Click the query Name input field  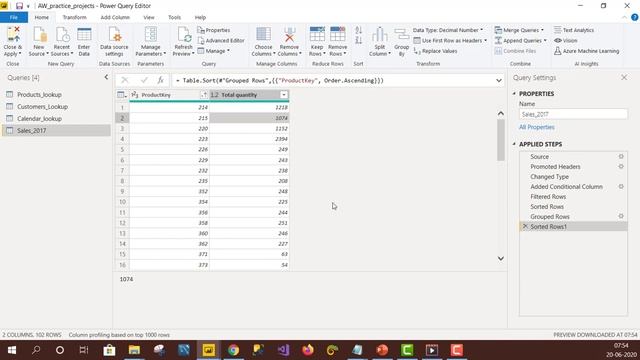[x=573, y=114]
